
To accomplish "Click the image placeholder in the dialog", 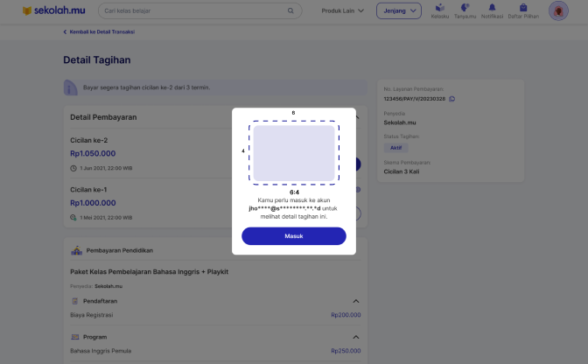I will pos(294,152).
